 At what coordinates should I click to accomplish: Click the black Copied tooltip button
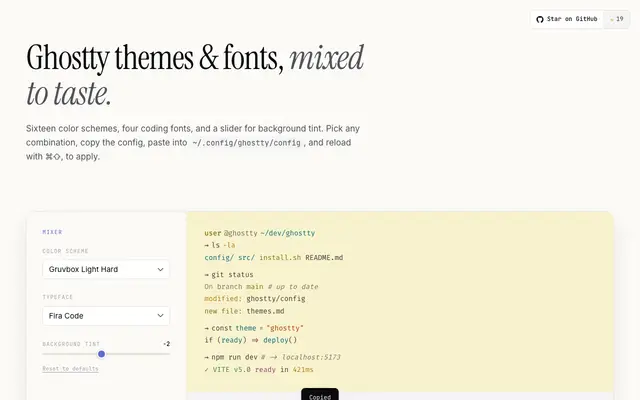[x=320, y=395]
